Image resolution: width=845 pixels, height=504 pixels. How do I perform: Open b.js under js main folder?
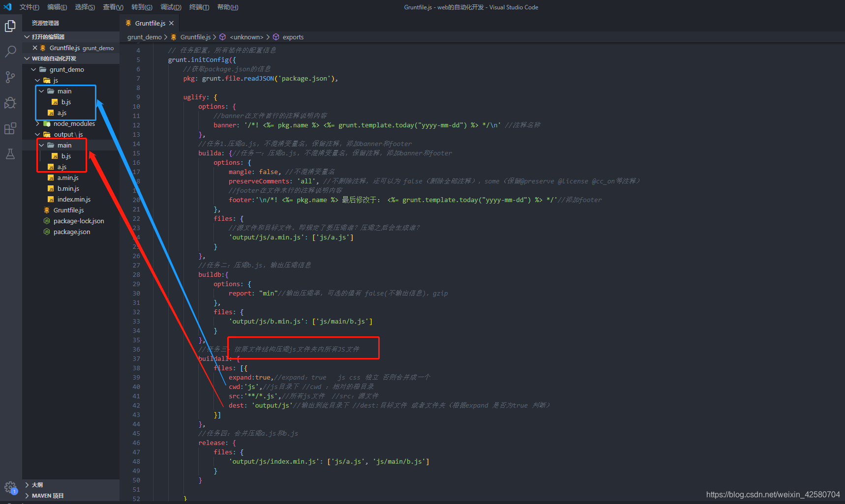[66, 102]
